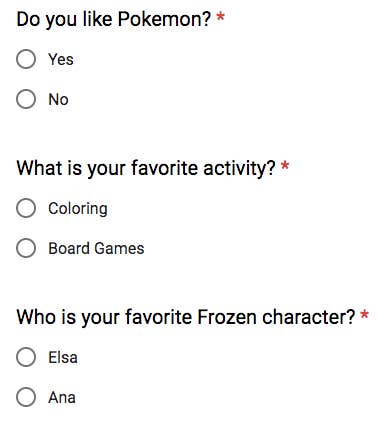Screen dimensions: 386x421
Task: Click the red asterisk after the Frozen character question
Action: pyautogui.click(x=364, y=315)
